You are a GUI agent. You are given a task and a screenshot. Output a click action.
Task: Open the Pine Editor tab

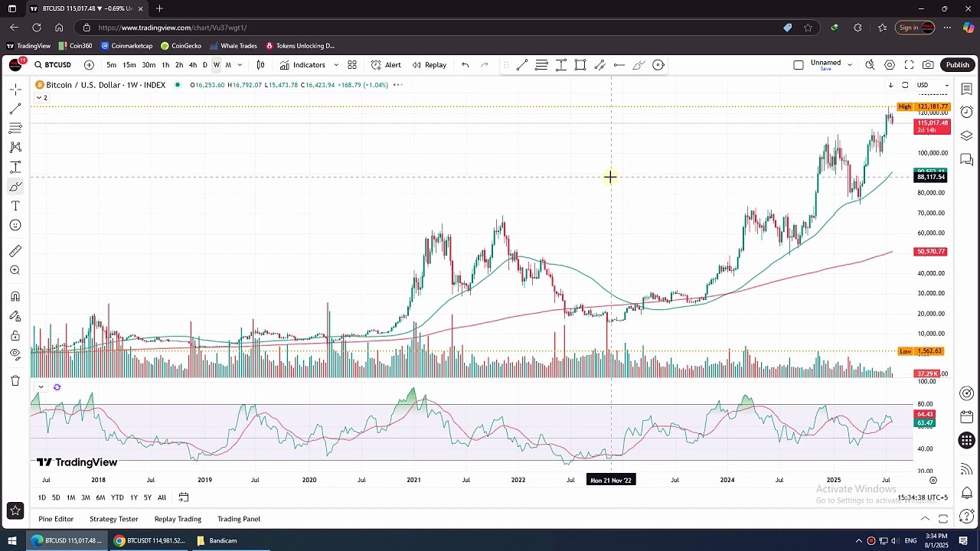click(56, 519)
